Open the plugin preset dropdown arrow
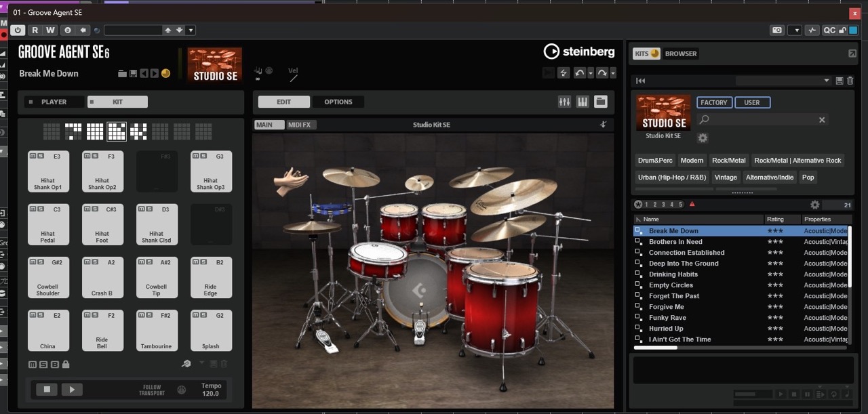This screenshot has height=414, width=868. coord(191,30)
